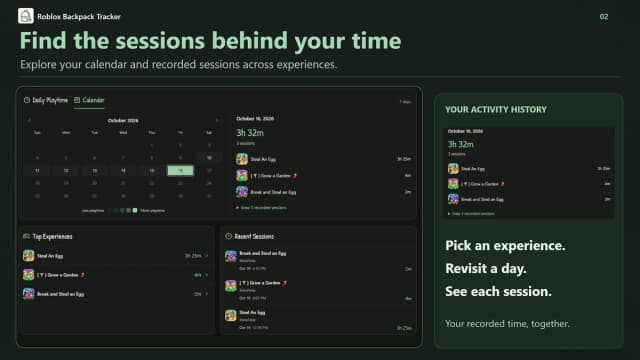Click the page number 02
The height and width of the screenshot is (360, 640).
click(604, 17)
